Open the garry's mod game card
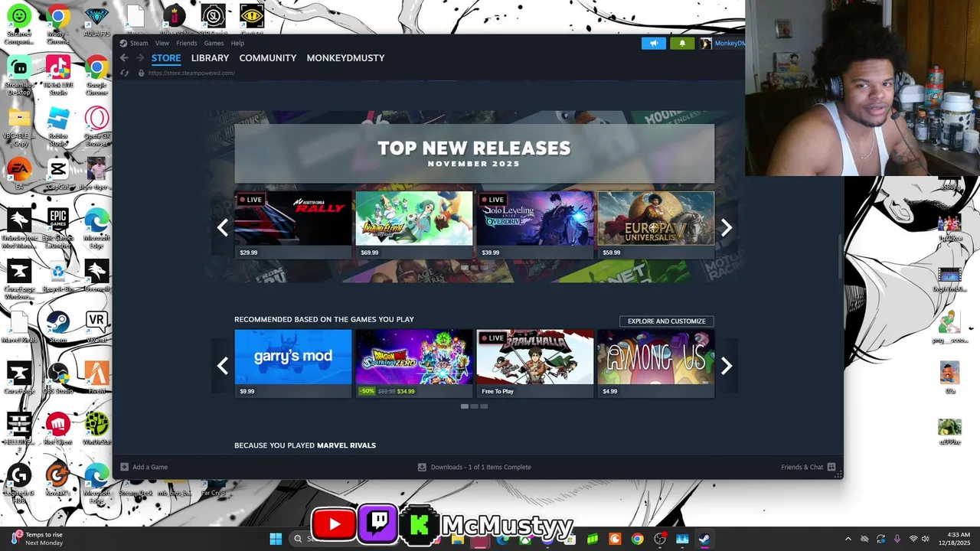 pyautogui.click(x=293, y=364)
